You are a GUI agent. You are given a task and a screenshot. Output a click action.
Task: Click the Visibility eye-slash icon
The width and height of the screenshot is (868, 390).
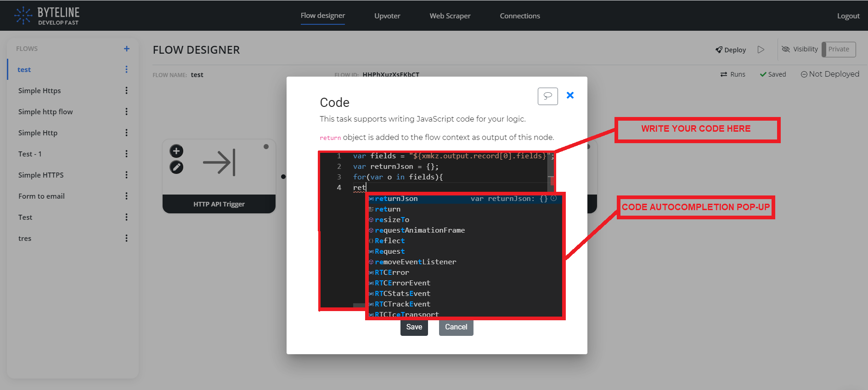786,49
